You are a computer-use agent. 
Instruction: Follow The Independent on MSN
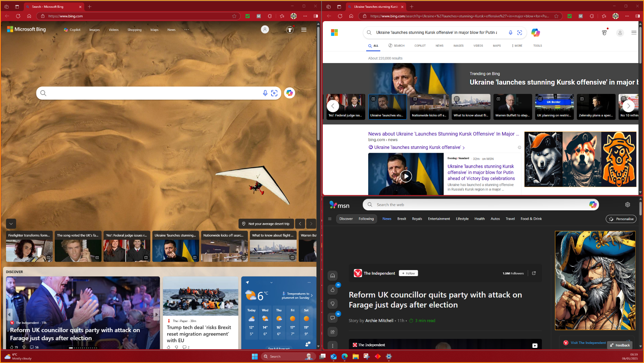pos(408,273)
